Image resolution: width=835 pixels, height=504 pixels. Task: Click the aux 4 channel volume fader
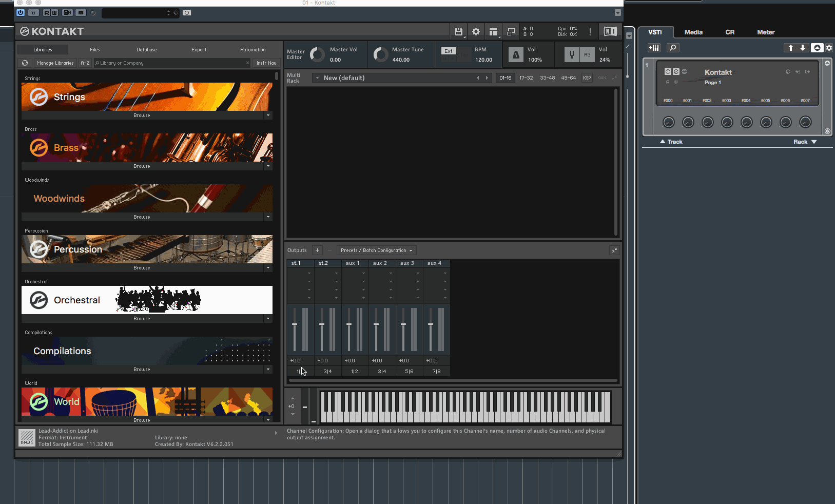click(x=431, y=324)
